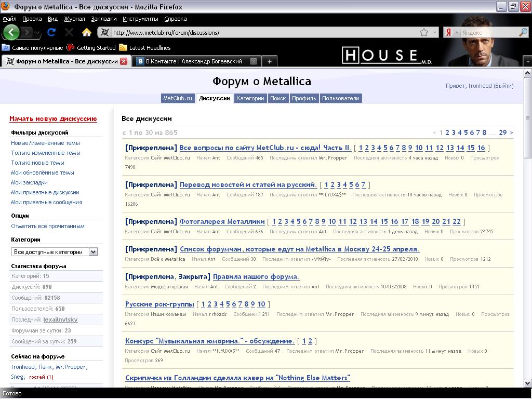Click the browser Back arrow button

(11, 32)
